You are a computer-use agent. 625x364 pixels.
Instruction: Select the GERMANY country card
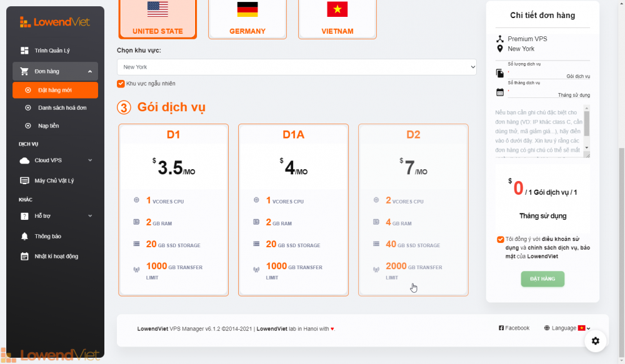coord(247,19)
